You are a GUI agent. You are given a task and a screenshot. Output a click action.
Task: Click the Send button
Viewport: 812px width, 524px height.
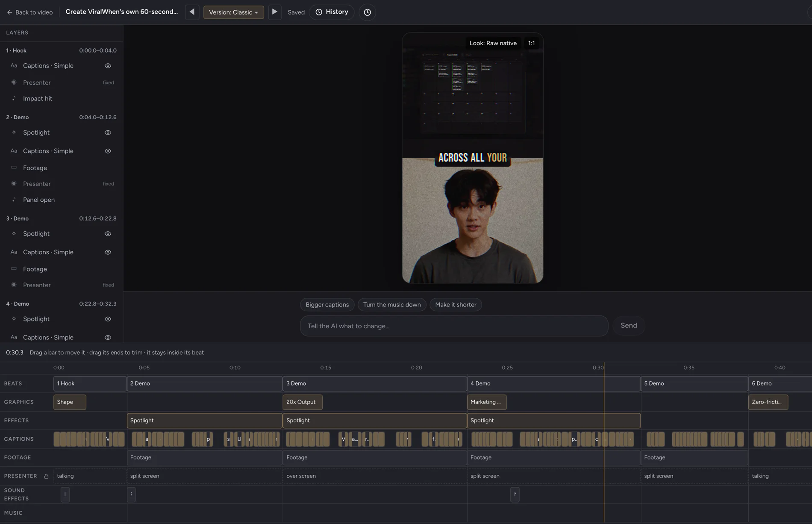click(x=629, y=326)
